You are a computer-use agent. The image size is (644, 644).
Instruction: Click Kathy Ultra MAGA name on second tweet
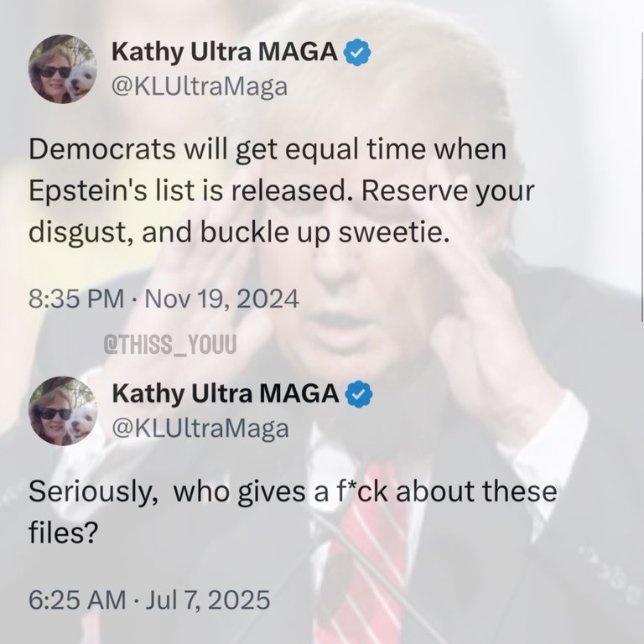(x=226, y=394)
